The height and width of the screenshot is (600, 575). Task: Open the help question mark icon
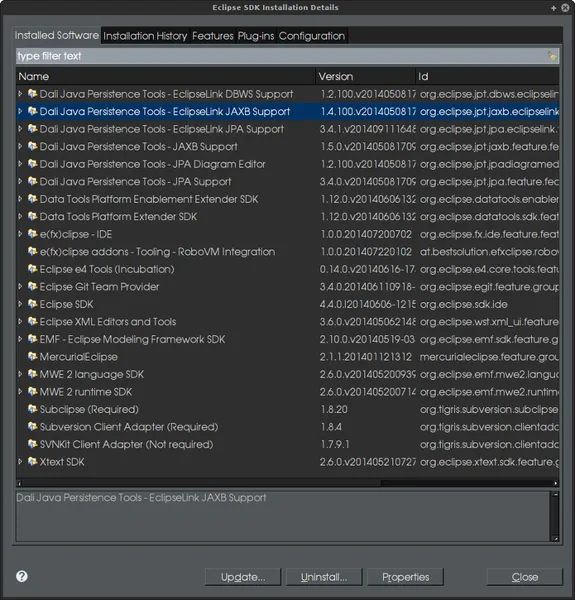22,576
